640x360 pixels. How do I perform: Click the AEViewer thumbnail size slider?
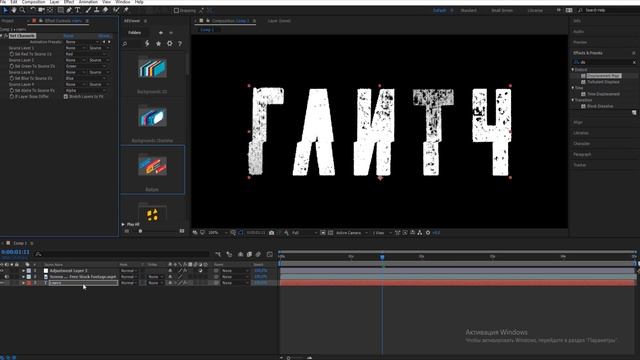(140, 231)
